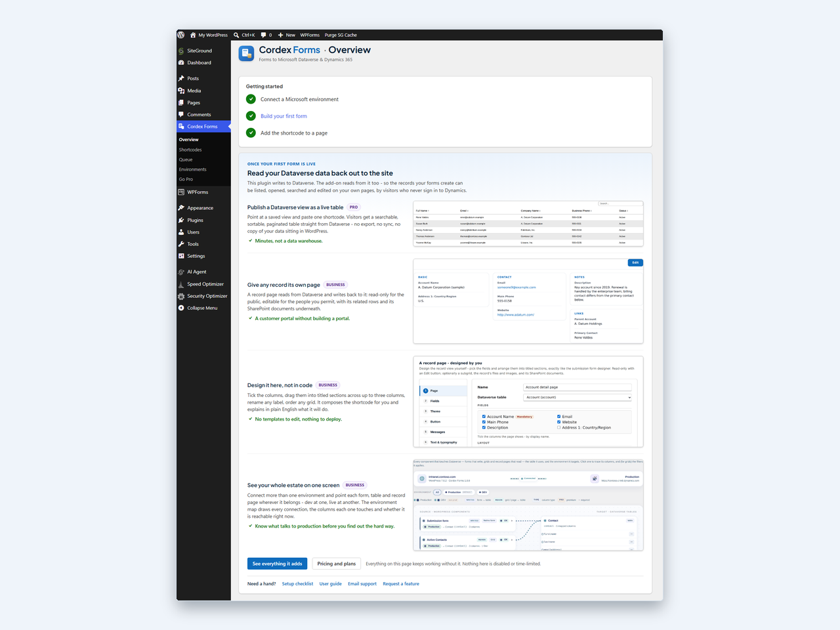Click the Media icon in sidebar
This screenshot has width=840, height=630.
click(x=181, y=91)
